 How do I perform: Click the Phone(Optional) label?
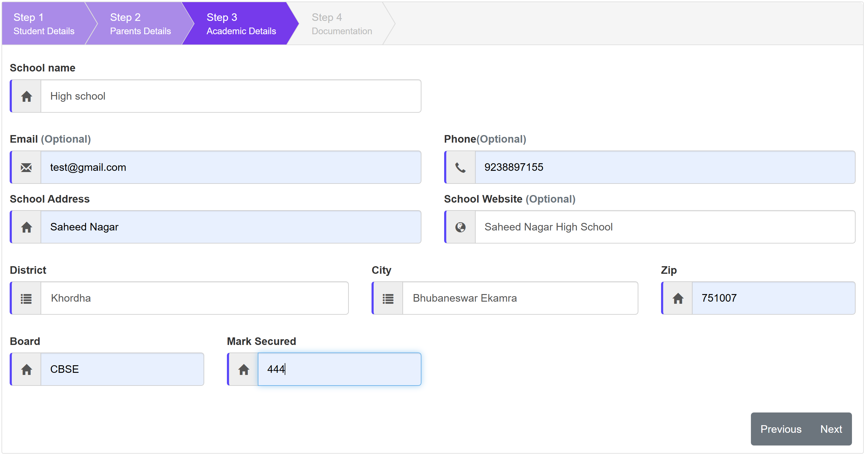click(485, 139)
